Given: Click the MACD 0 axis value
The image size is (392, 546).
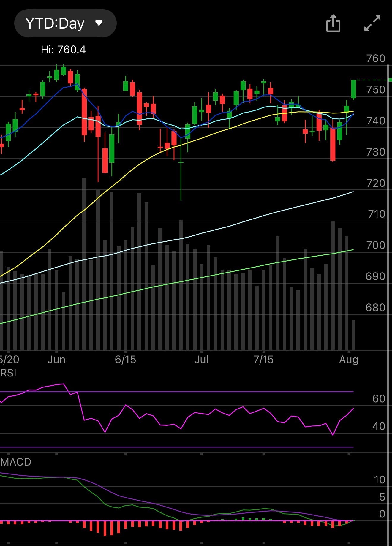Looking at the screenshot, I should 382,514.
